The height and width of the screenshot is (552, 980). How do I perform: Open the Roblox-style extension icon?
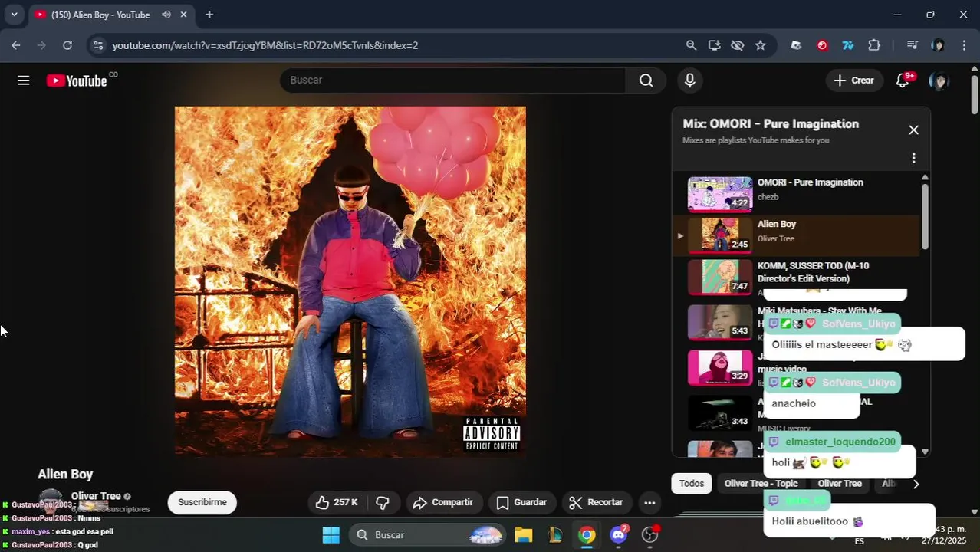796,45
